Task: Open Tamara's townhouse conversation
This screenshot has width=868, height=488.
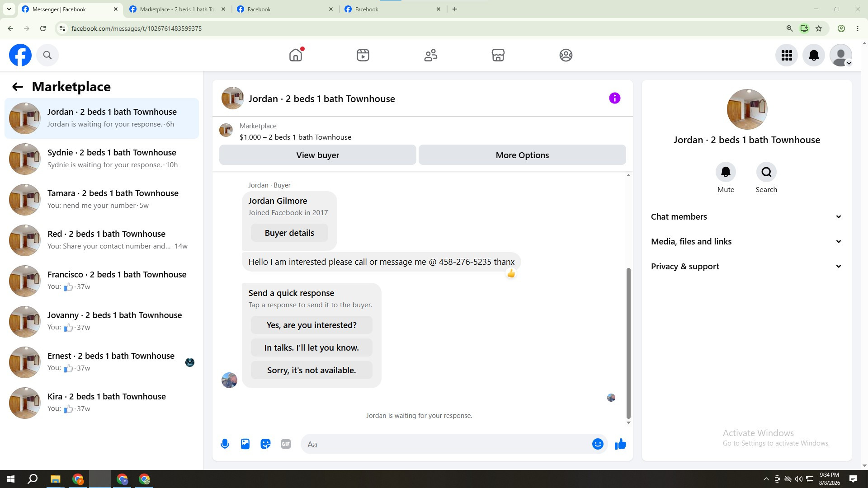Action: point(102,200)
